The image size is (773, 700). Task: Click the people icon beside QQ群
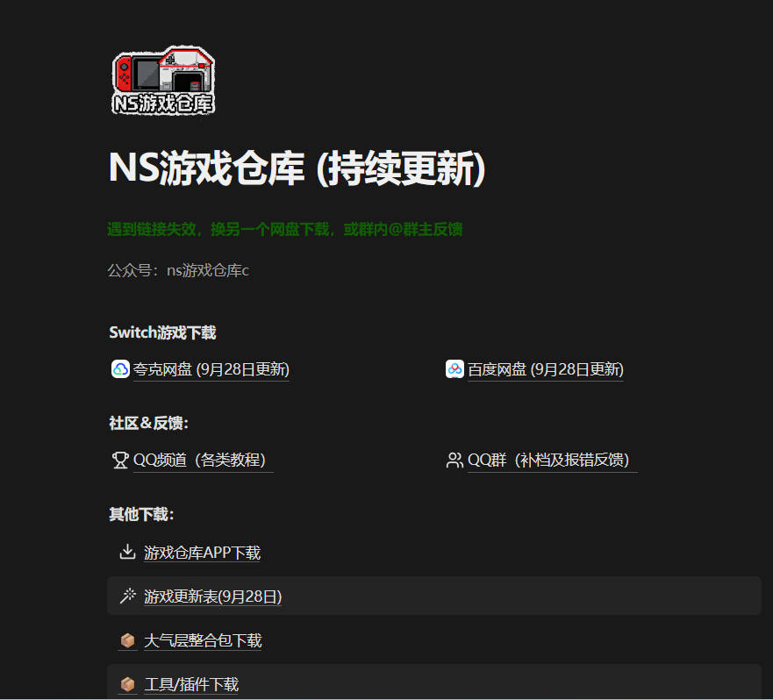454,460
